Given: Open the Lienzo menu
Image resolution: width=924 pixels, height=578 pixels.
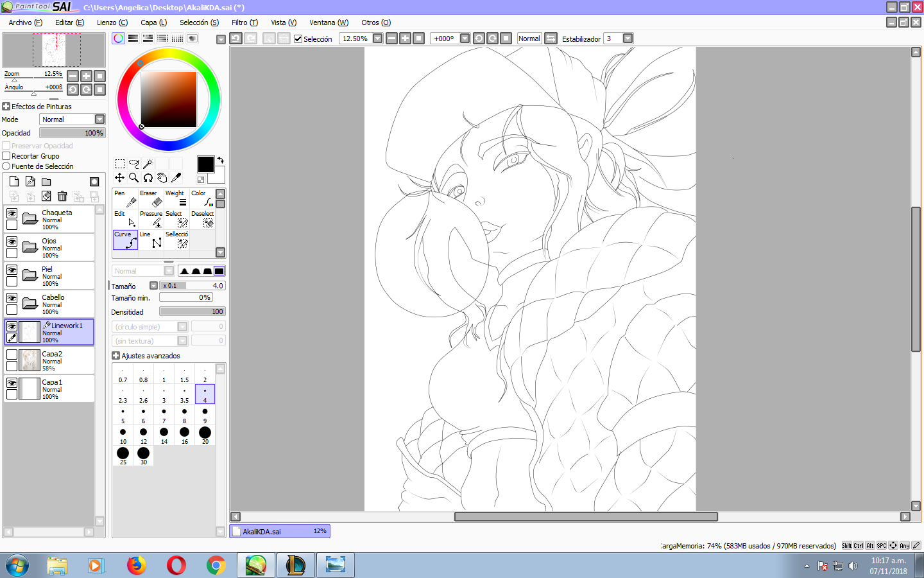Looking at the screenshot, I should pos(112,22).
